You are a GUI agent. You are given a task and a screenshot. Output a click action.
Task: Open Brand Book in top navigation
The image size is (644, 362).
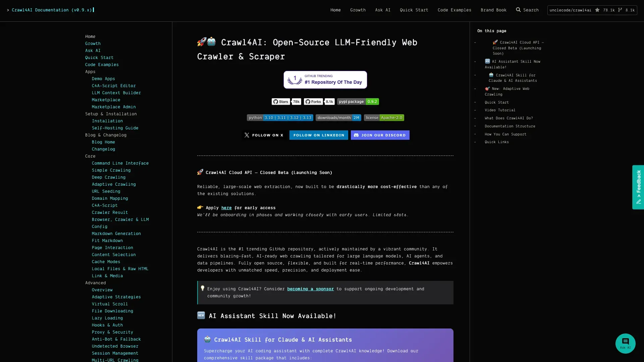(493, 10)
